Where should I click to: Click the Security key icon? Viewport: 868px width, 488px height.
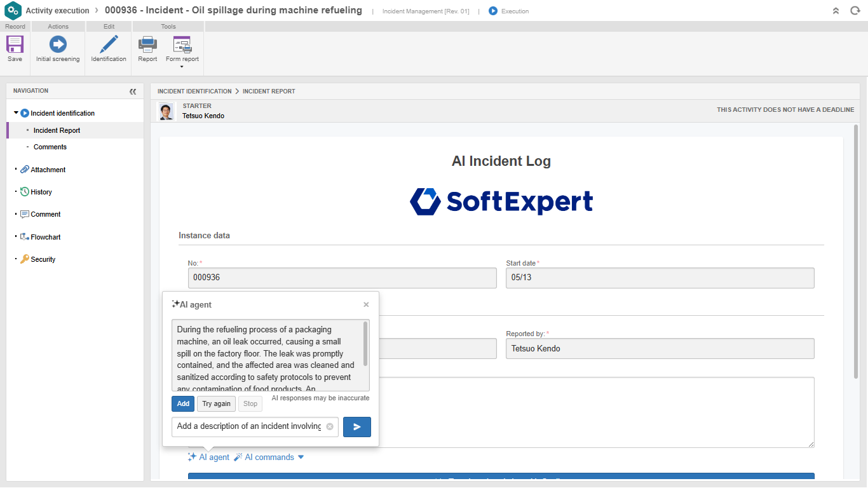pyautogui.click(x=25, y=259)
